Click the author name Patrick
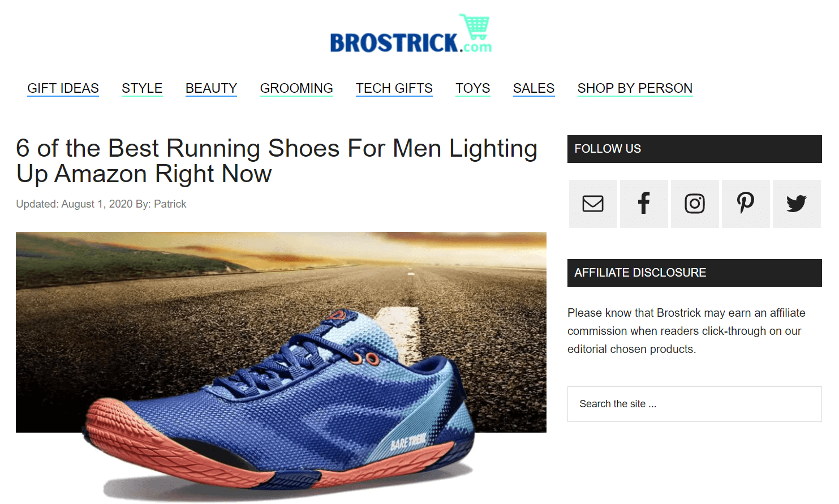This screenshot has width=839, height=504. (x=170, y=204)
